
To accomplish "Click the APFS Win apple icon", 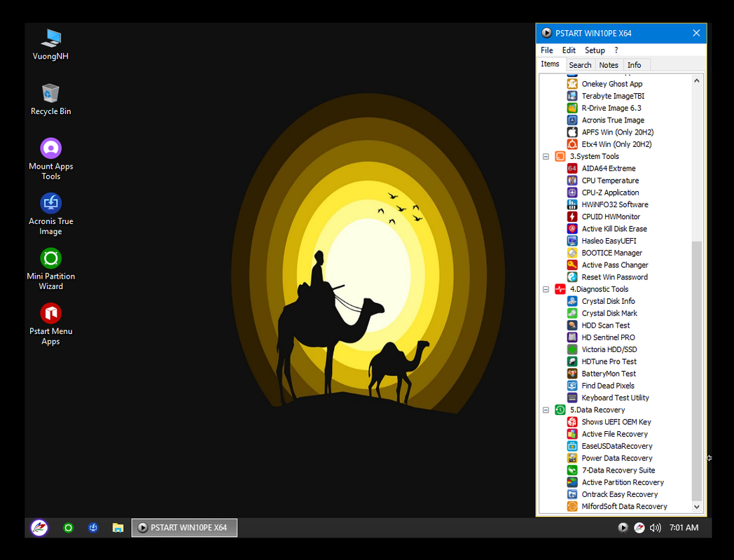I will [572, 132].
